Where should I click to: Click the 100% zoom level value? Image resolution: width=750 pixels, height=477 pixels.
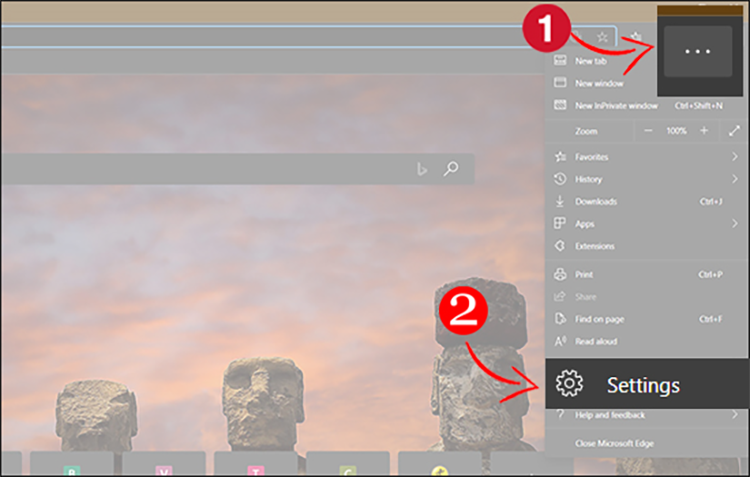[676, 131]
